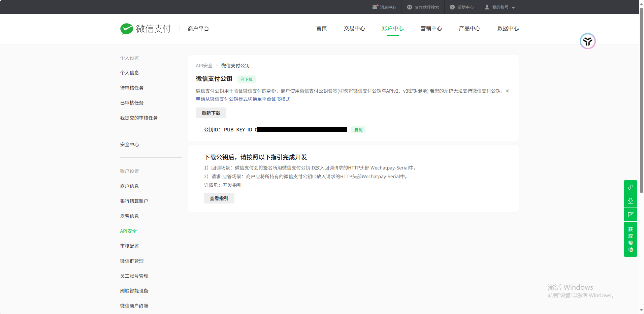Viewport: 644px width, 314px height.
Task: Open the message center envelope icon
Action: (x=375, y=7)
